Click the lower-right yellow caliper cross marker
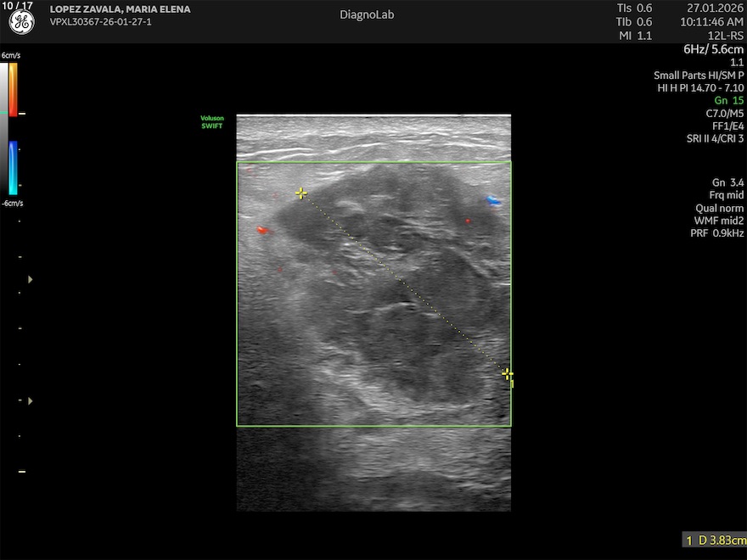Viewport: 747px width, 560px height. point(507,373)
